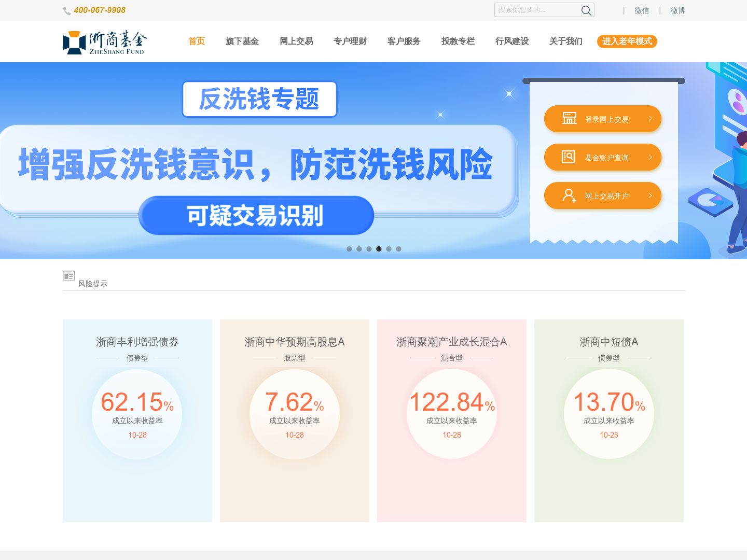Select the fifth banner carousel dot
This screenshot has height=560, width=747.
click(x=389, y=249)
